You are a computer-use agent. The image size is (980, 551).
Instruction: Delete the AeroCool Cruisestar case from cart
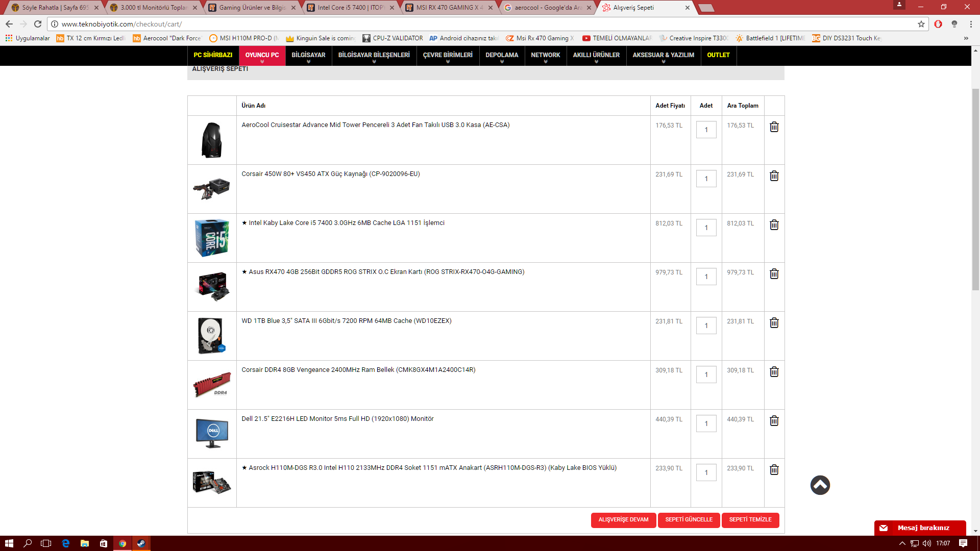[x=774, y=127]
